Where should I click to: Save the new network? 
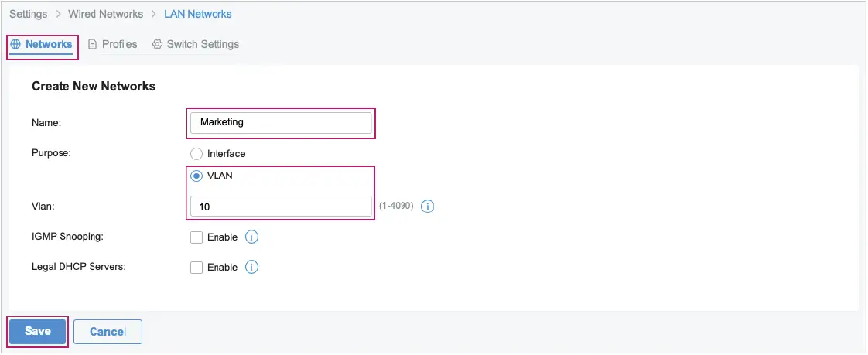[x=37, y=331]
